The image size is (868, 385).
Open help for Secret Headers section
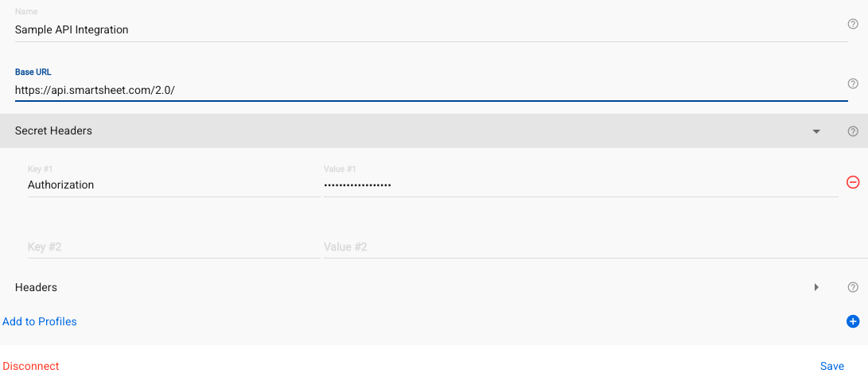[853, 131]
